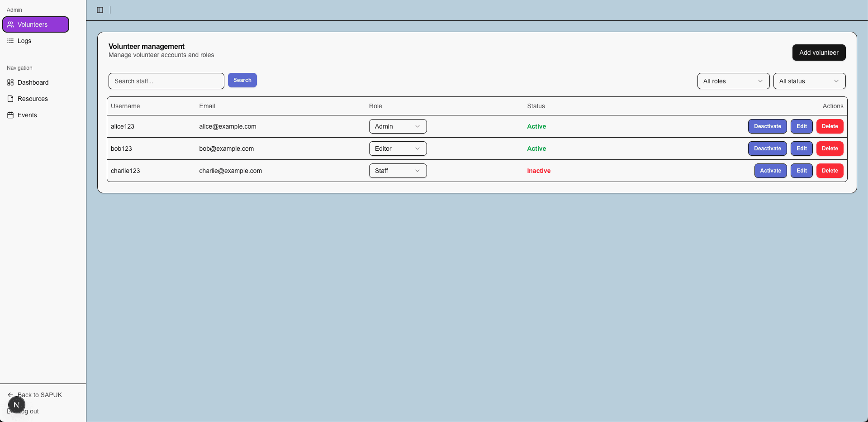Click the log out door icon
868x422 pixels.
point(10,411)
